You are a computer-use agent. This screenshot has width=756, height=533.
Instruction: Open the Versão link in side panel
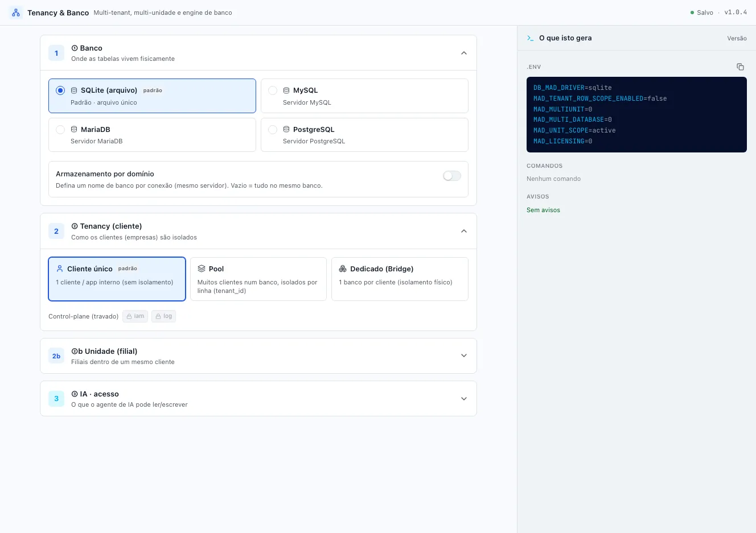[x=737, y=39]
